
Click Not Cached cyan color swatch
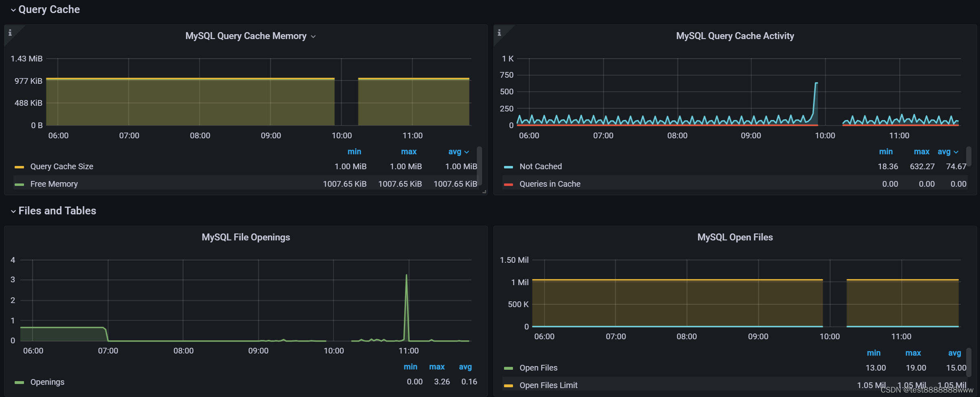(x=509, y=167)
